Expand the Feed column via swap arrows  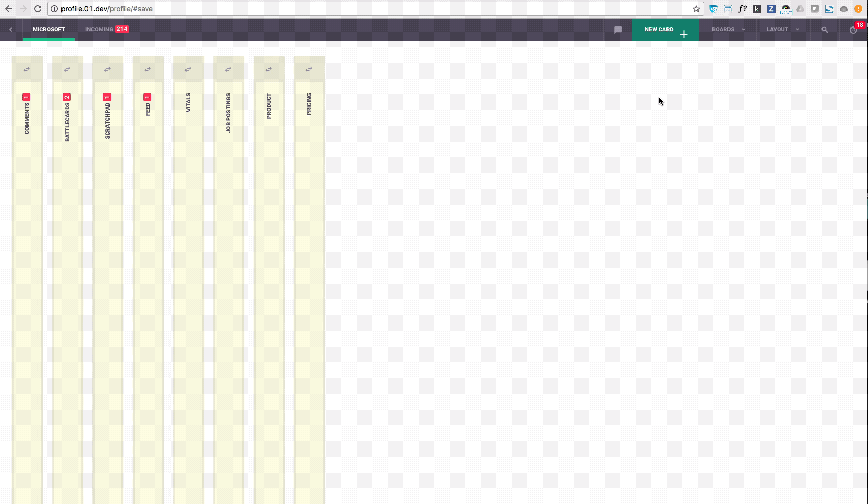tap(148, 69)
